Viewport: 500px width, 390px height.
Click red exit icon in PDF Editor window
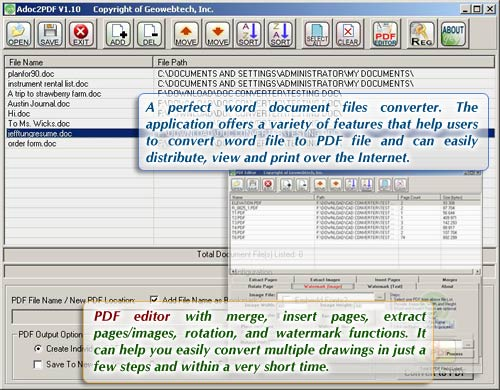268,184
